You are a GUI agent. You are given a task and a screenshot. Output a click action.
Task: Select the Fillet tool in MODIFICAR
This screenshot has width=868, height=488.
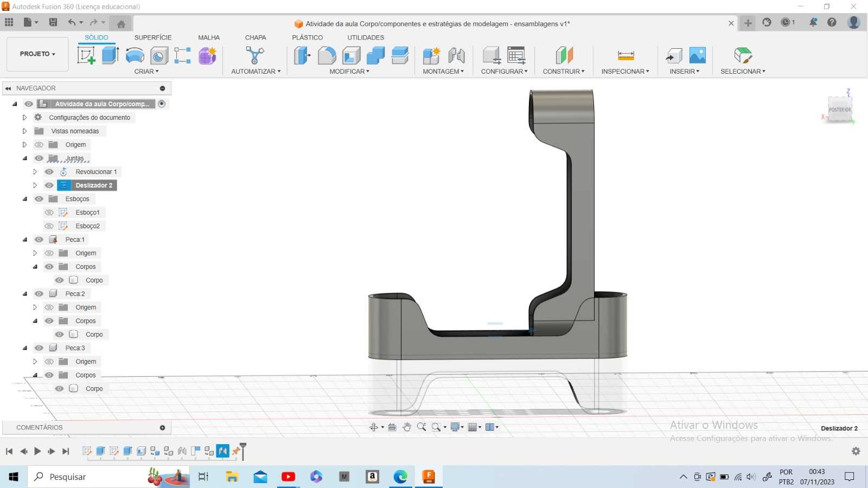tap(327, 55)
